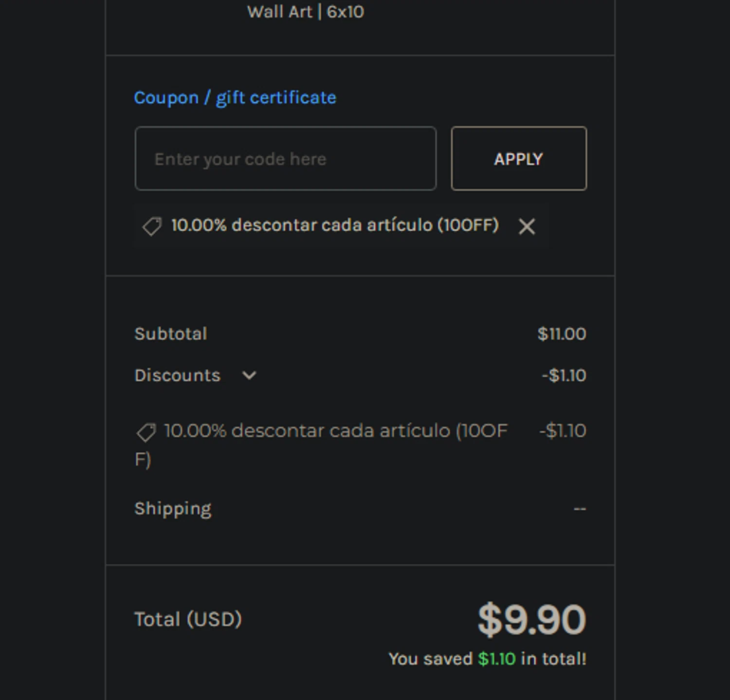Screen dimensions: 730x700
Task: Click the $11.00 subtotal amount
Action: tap(562, 334)
